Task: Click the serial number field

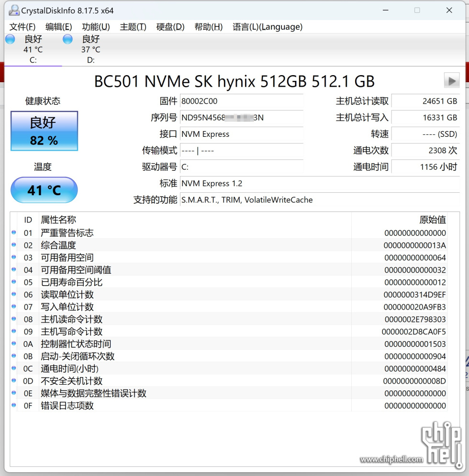Action: 242,118
